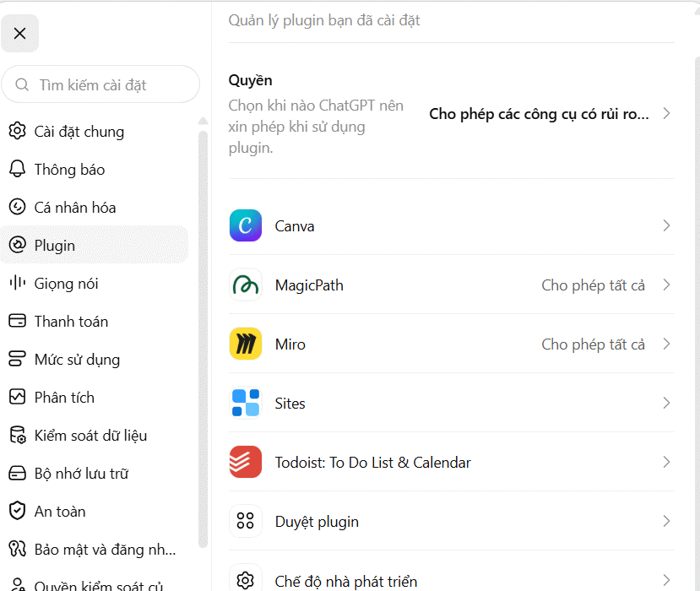The width and height of the screenshot is (700, 591).
Task: Expand MagicPath plugin details chevron
Action: [666, 285]
